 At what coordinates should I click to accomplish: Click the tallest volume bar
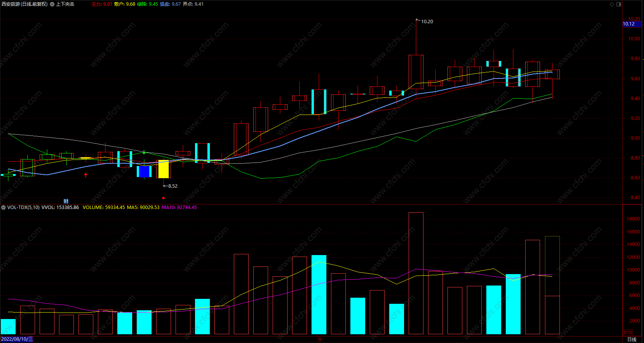point(416,273)
